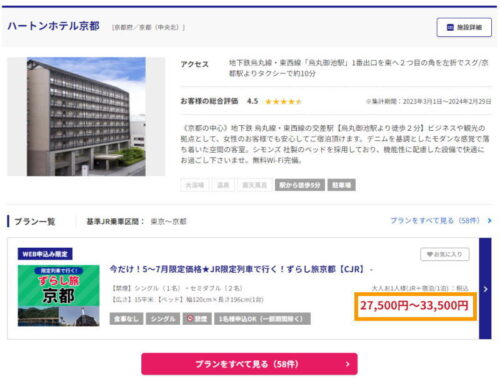Click the シングル plan tag
Viewport: 500px width, 383px height.
[x=163, y=319]
